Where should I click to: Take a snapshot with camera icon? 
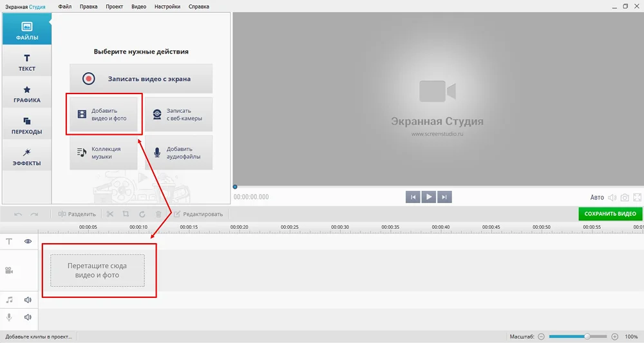[x=625, y=197]
